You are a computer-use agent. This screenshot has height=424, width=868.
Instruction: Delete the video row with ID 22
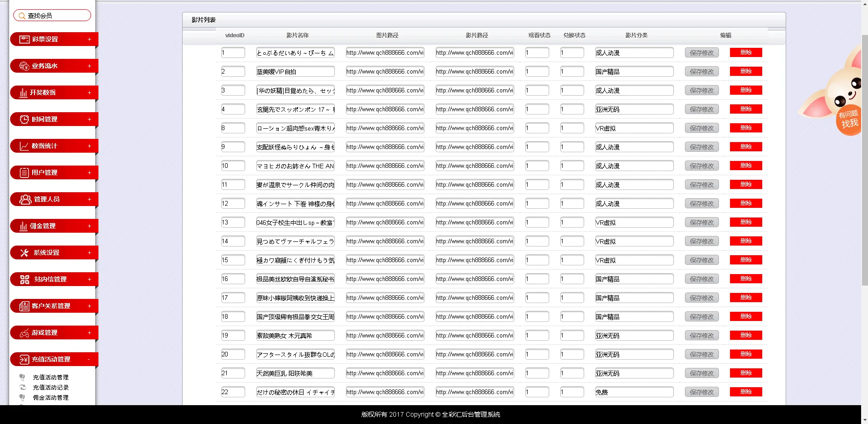coord(746,392)
